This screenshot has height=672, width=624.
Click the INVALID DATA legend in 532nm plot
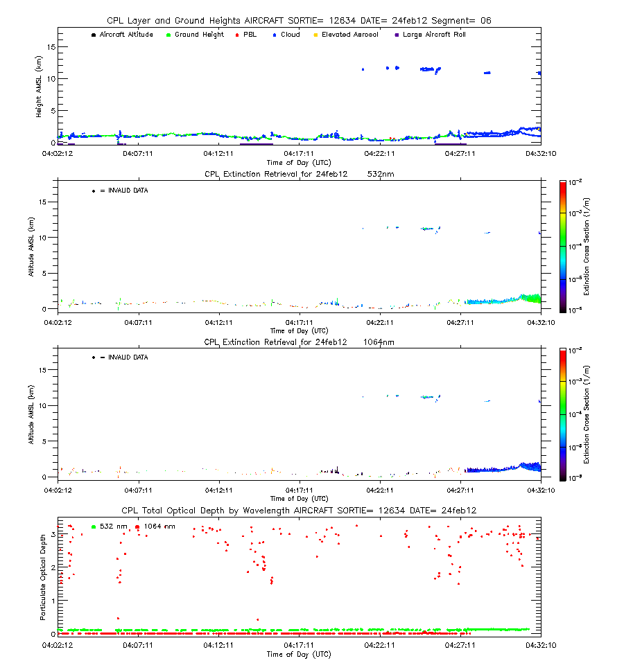pos(120,191)
